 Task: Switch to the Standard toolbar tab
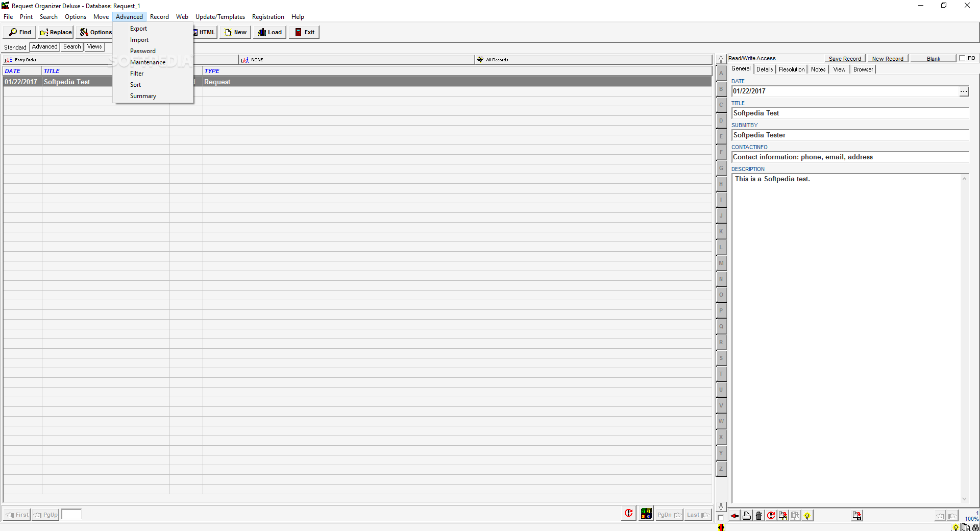point(15,47)
